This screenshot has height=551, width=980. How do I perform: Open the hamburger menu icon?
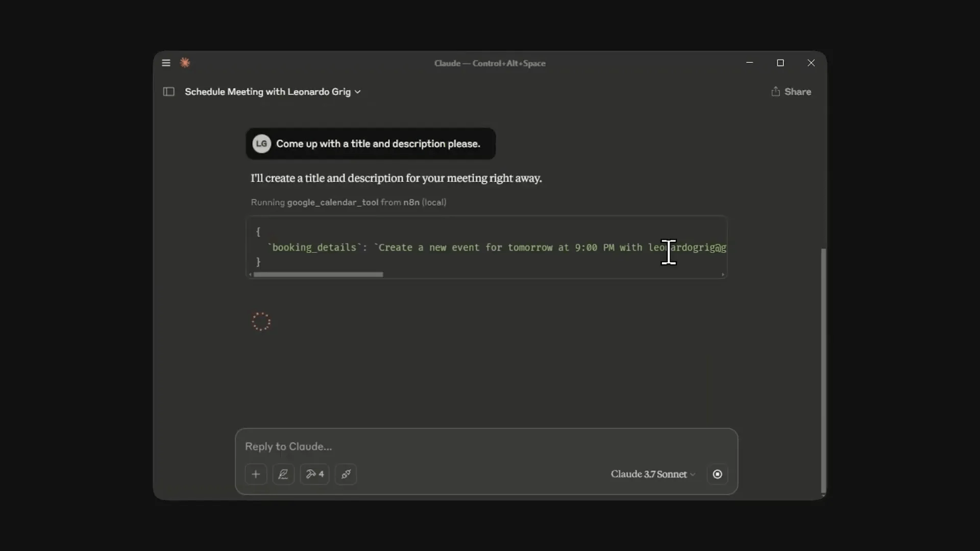166,63
